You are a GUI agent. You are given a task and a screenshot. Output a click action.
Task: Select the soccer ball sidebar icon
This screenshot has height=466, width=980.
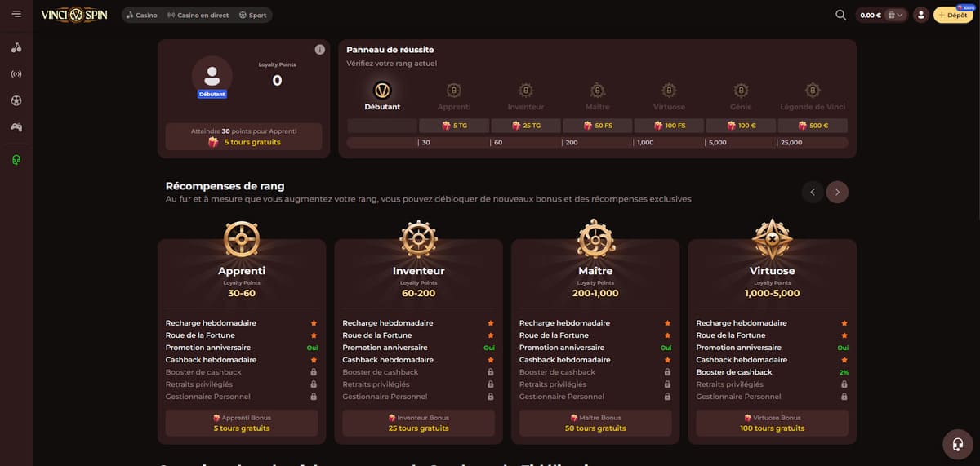coord(16,101)
